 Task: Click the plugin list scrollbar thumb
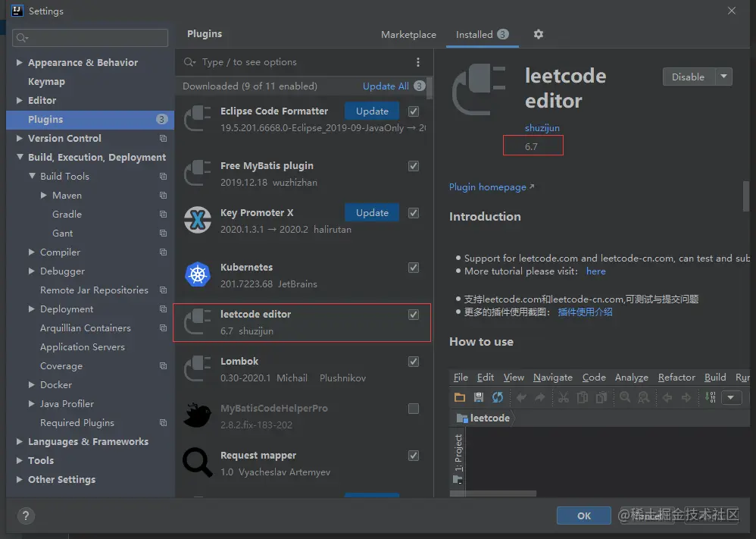point(430,89)
